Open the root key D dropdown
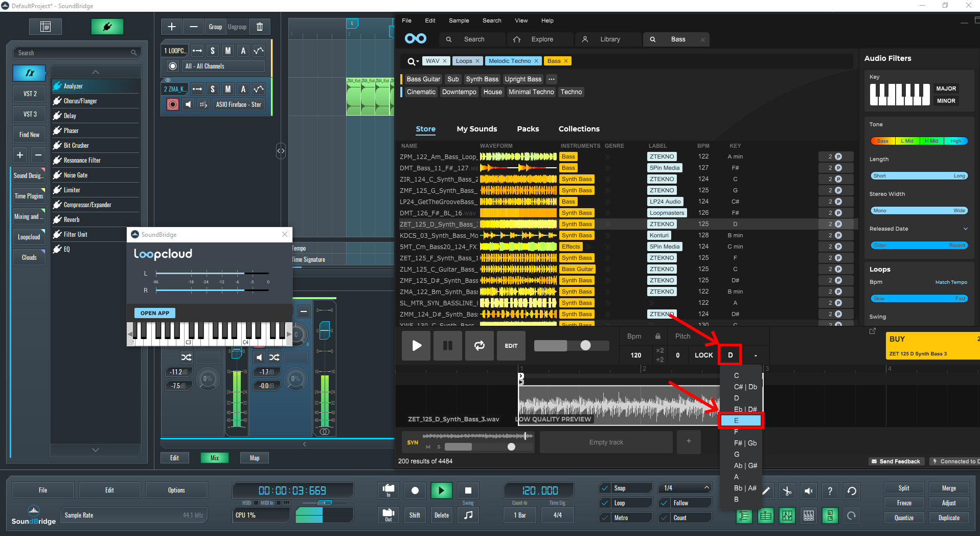The height and width of the screenshot is (536, 980). click(x=730, y=355)
